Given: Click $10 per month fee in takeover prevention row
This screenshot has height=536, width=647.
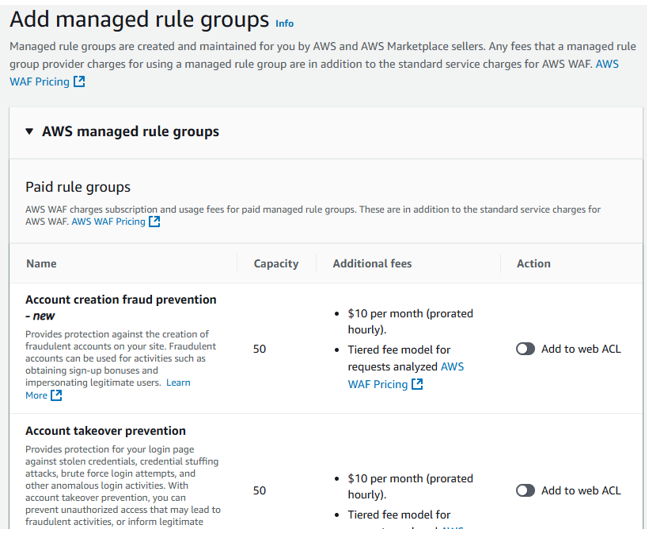Looking at the screenshot, I should [411, 486].
